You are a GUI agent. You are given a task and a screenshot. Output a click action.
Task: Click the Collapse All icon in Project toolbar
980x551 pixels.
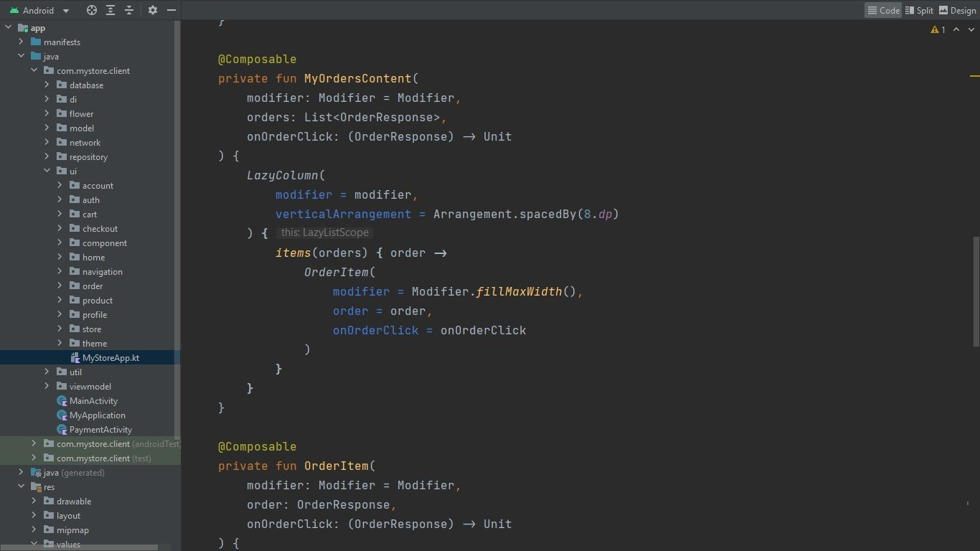pyautogui.click(x=129, y=10)
